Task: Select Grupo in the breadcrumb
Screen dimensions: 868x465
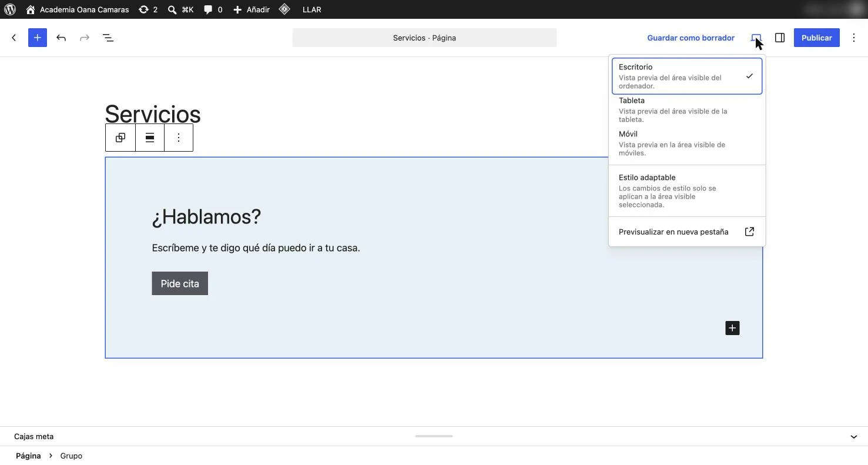Action: (x=71, y=456)
